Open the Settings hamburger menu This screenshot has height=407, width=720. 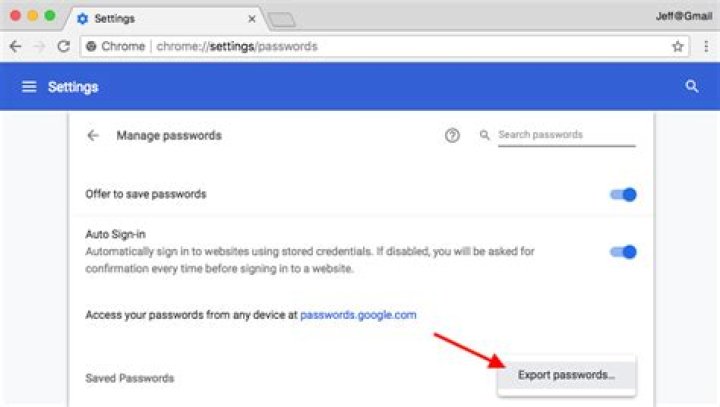point(29,87)
